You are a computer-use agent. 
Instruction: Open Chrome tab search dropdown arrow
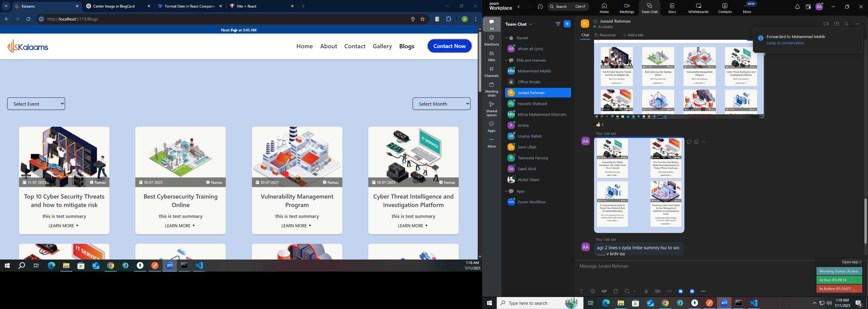coord(6,6)
